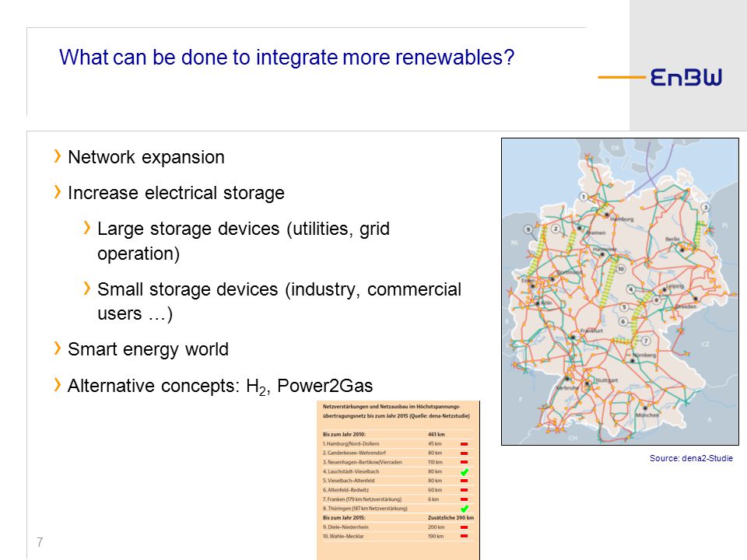The width and height of the screenshot is (747, 560).
Task: Click the circled number 2 marker on the map
Action: 556,229
